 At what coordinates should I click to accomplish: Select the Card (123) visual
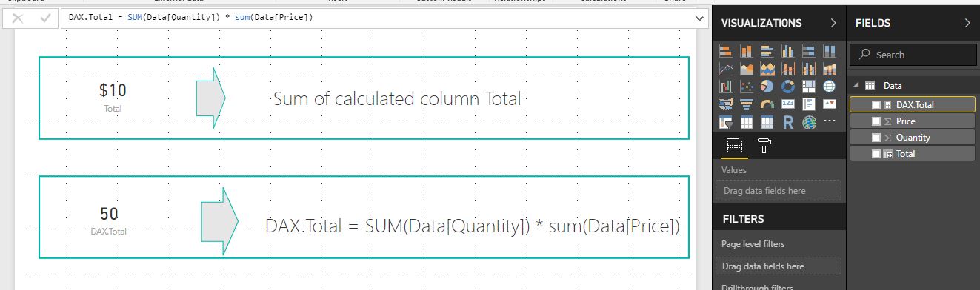point(788,104)
